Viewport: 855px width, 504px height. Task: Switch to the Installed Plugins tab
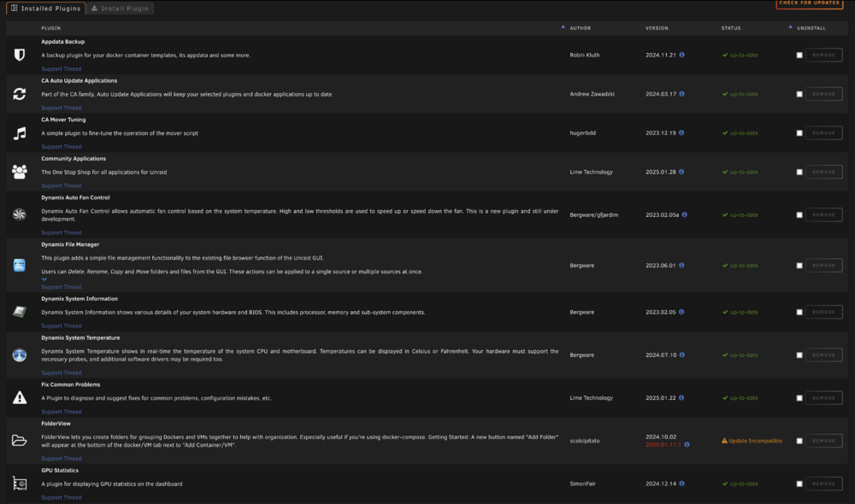point(46,9)
